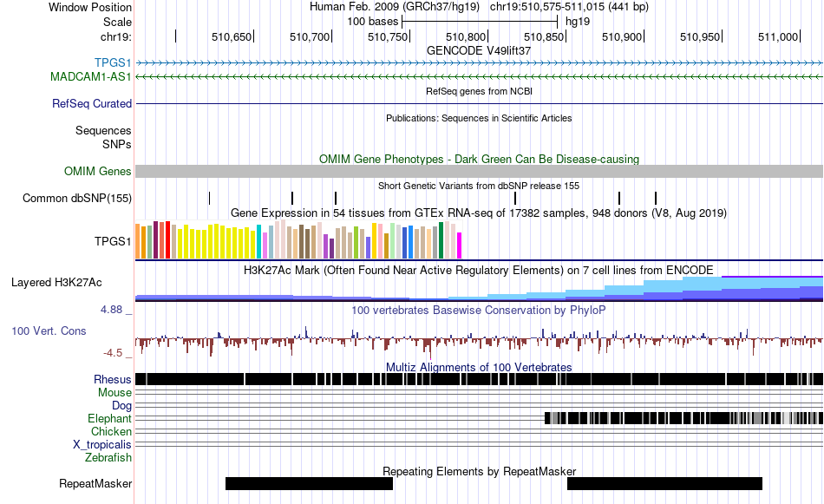Select the Elephant alignment label

[109, 418]
